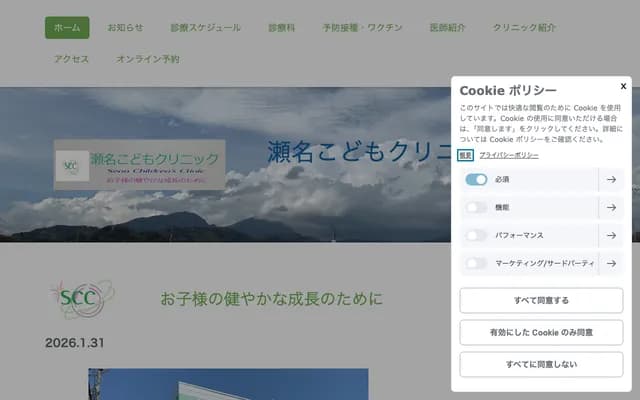This screenshot has height=400, width=640.
Task: Open the 診療スケジュール menu item
Action: click(205, 28)
